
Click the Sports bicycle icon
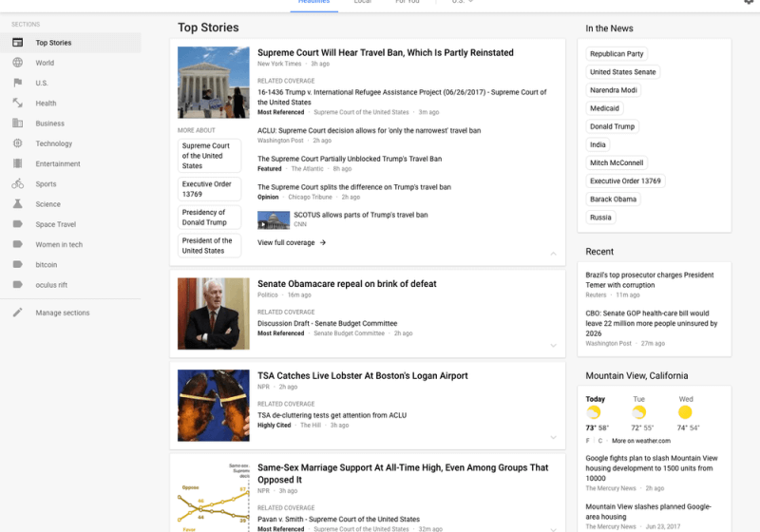click(17, 183)
